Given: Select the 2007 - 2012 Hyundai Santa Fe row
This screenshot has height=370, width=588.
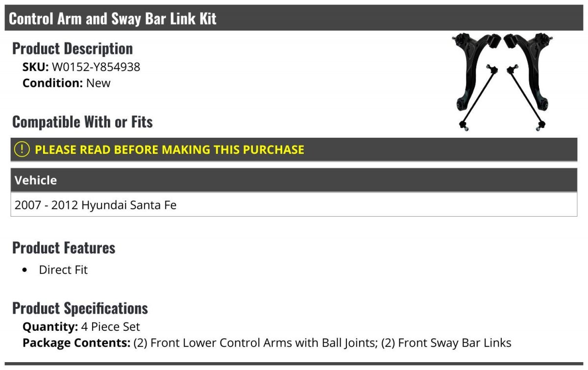Looking at the screenshot, I should tap(294, 204).
